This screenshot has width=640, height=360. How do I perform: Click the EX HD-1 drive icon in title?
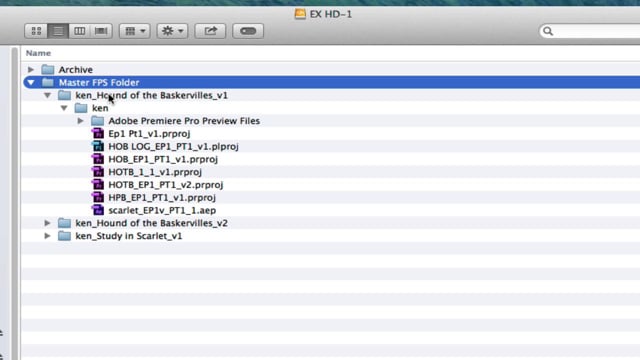(x=300, y=14)
